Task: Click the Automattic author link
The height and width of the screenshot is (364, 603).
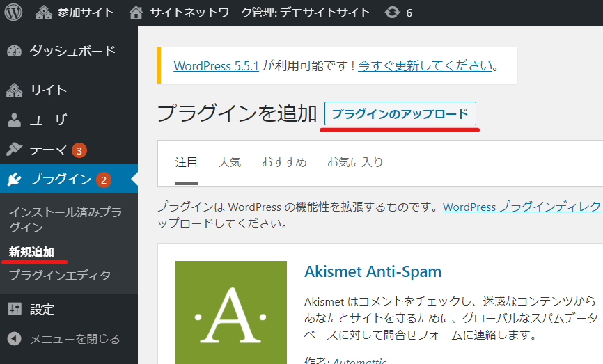Action: click(x=359, y=361)
